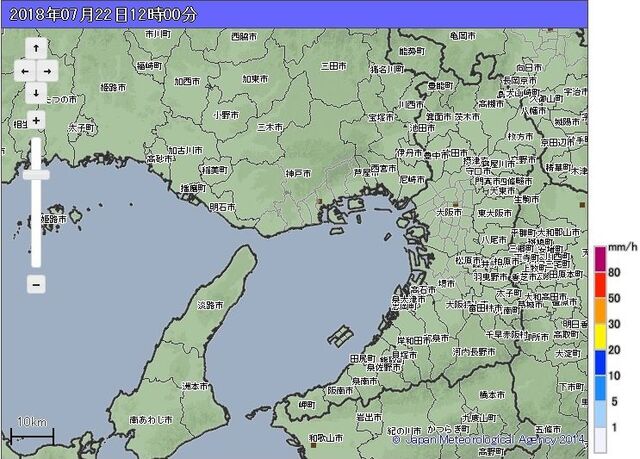Zoom in with the plus button
The height and width of the screenshot is (459, 640).
pos(36,120)
